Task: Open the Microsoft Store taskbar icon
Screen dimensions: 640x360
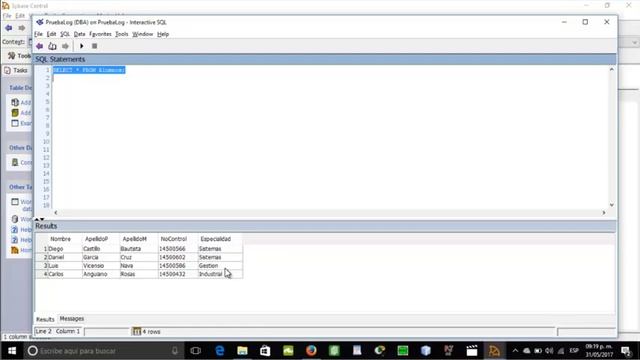Action: [265, 351]
